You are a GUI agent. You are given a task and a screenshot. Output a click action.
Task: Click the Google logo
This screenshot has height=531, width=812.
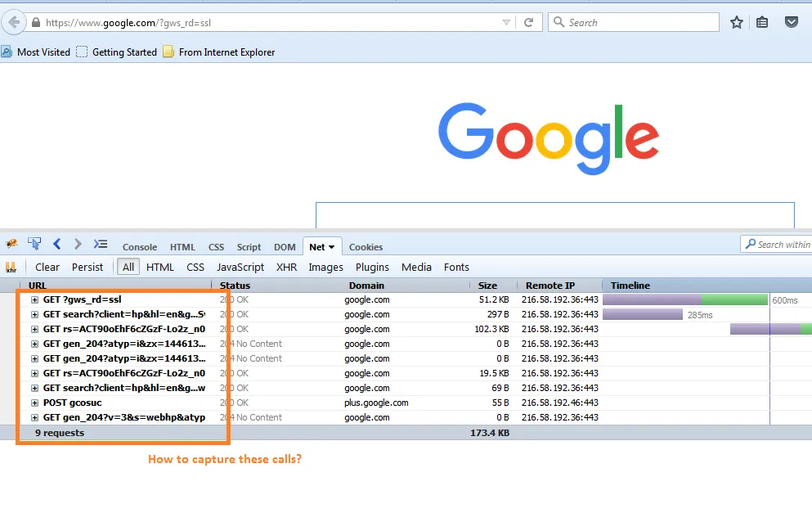(x=549, y=138)
